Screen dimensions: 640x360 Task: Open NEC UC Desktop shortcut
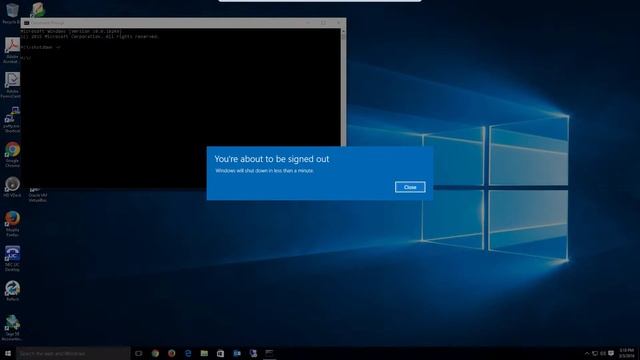click(x=12, y=258)
